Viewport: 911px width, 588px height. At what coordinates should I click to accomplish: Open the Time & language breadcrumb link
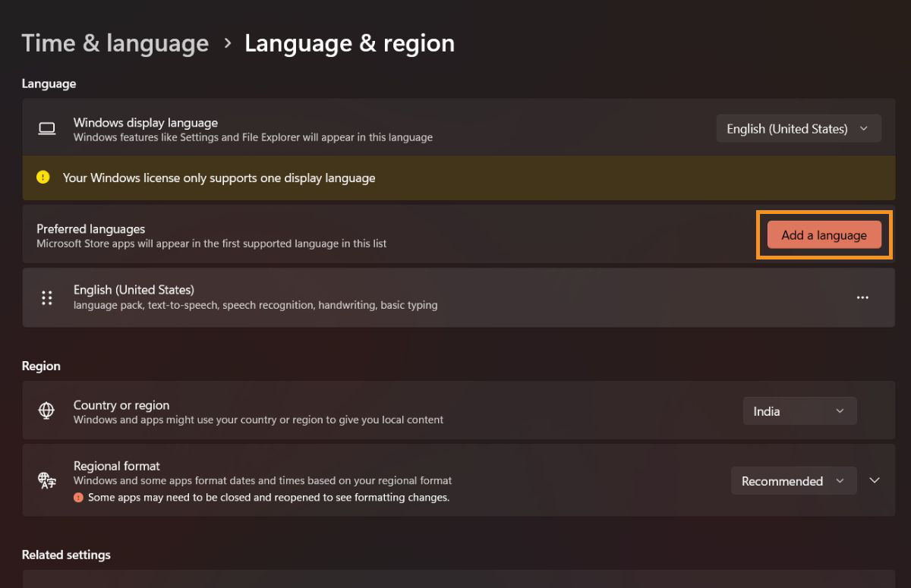[x=115, y=43]
